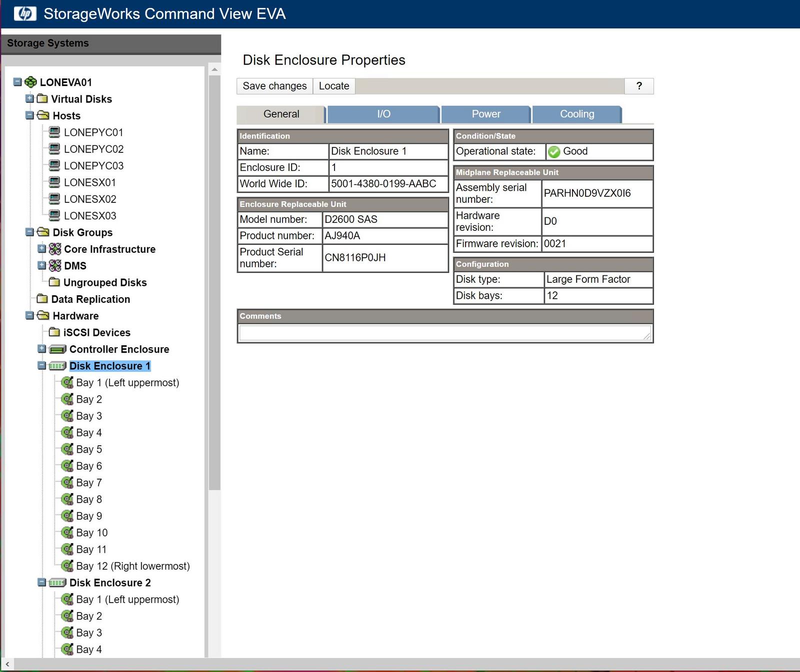Click the Hosts folder icon

tap(43, 115)
